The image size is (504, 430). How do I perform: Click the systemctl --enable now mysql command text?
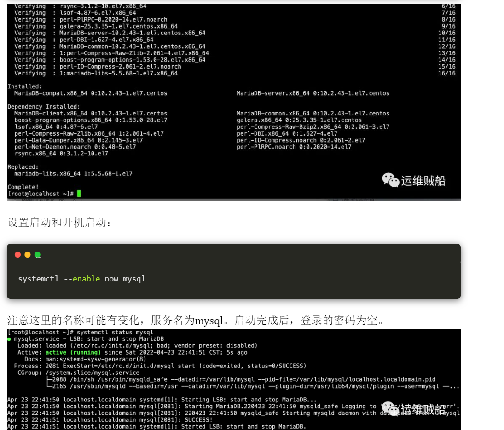[x=82, y=278]
